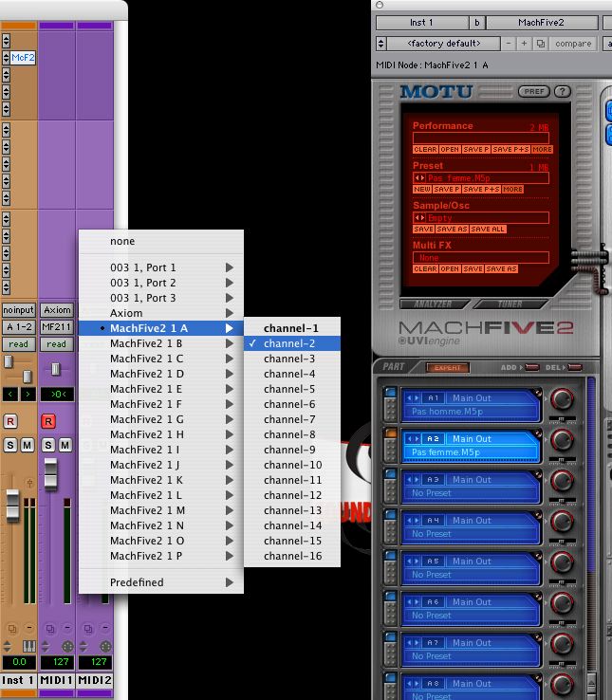The image size is (612, 700).
Task: Click the compare button
Action: coord(572,44)
